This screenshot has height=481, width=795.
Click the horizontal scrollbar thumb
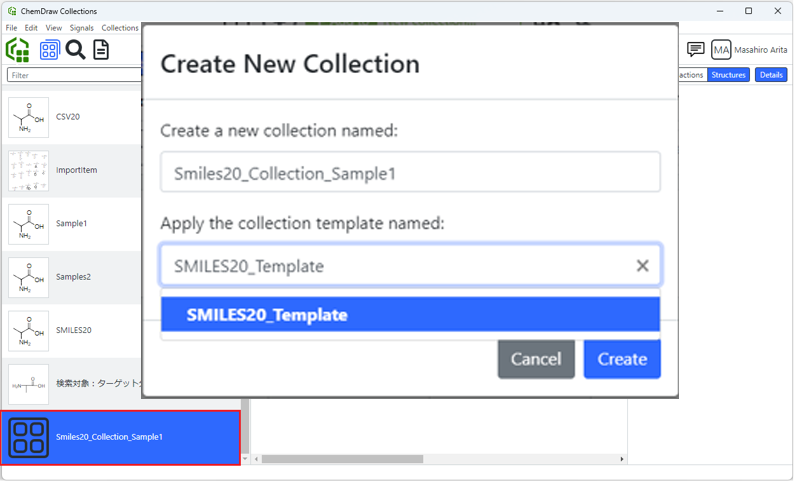pyautogui.click(x=340, y=460)
